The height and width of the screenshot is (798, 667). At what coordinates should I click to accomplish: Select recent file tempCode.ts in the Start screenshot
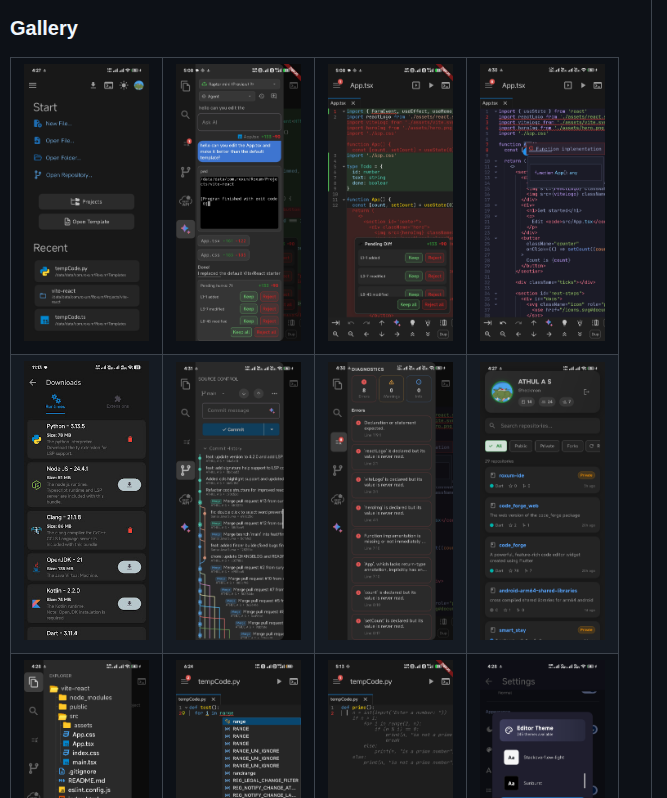pyautogui.click(x=87, y=320)
